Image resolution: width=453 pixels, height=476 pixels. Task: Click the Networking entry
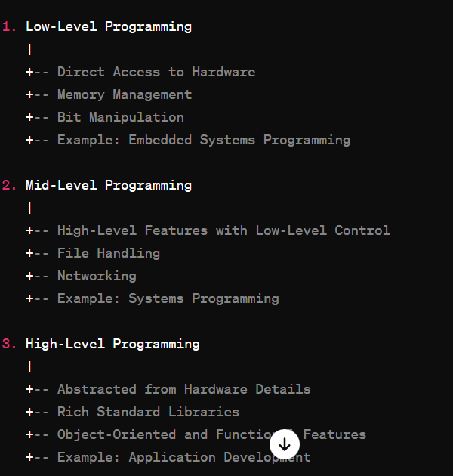coord(97,276)
